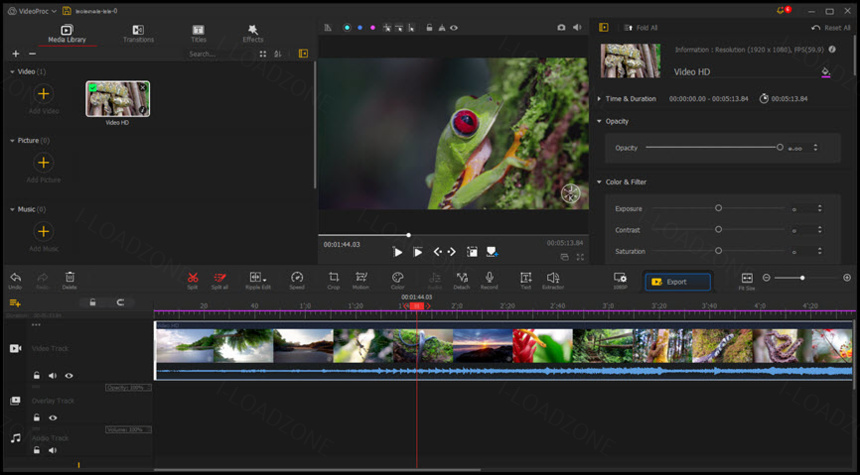The width and height of the screenshot is (860, 475).
Task: Click the Exposure slider handle
Action: click(718, 208)
